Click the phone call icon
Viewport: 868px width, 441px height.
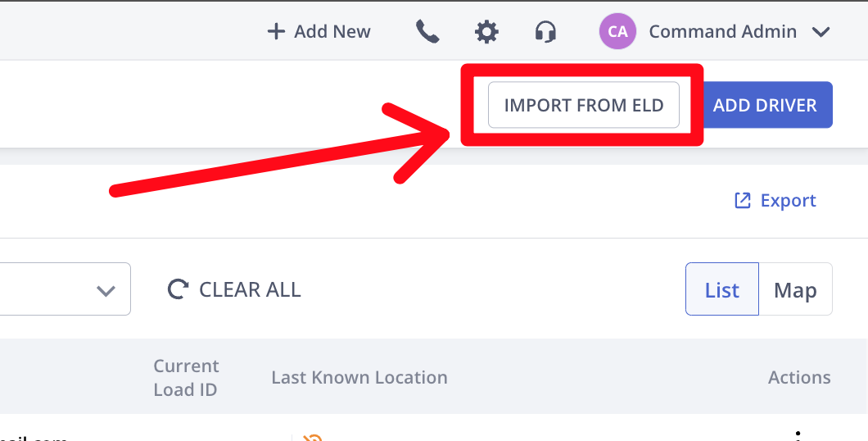427,32
